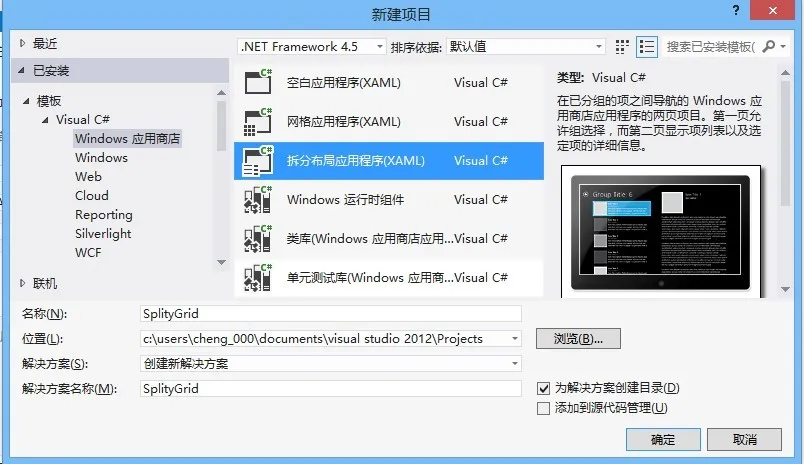The height and width of the screenshot is (464, 804).
Task: Click the 解决方案名称 input field
Action: (331, 389)
